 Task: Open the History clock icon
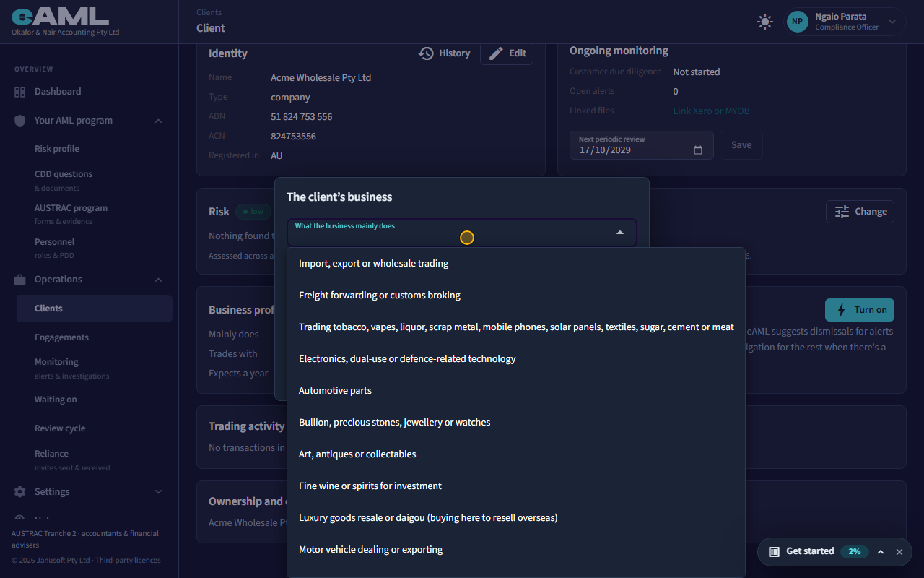(x=426, y=53)
